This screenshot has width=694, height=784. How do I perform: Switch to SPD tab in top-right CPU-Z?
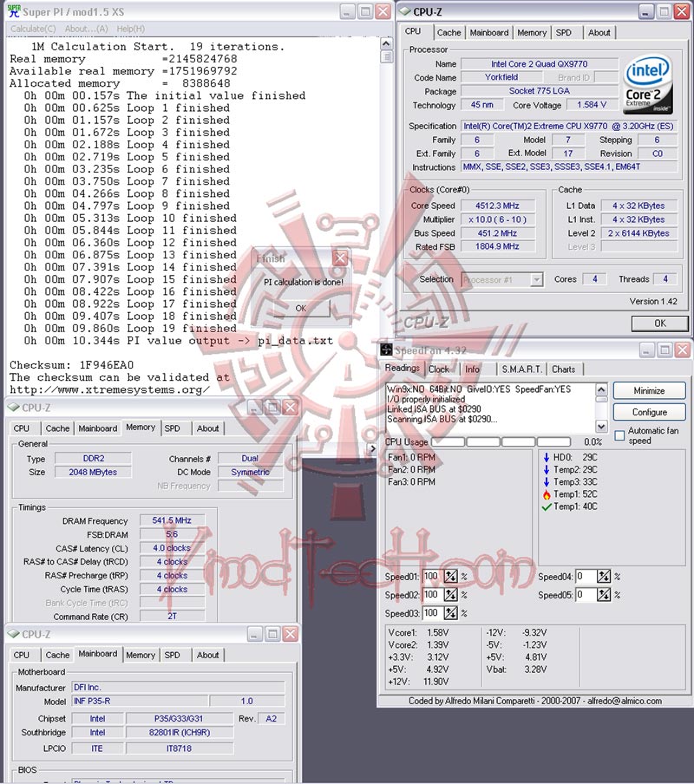[564, 32]
